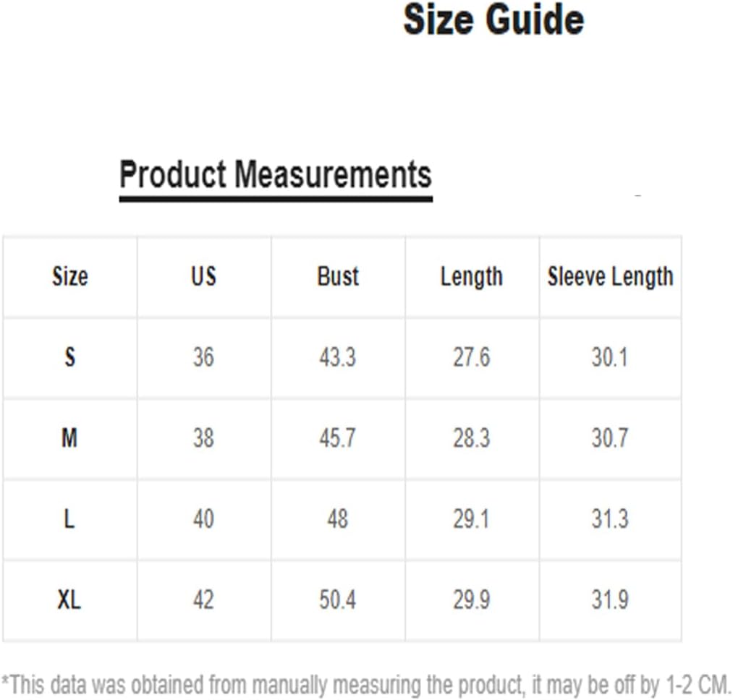Select the Bust column header
Viewport: 733px width, 700px height.
(337, 276)
